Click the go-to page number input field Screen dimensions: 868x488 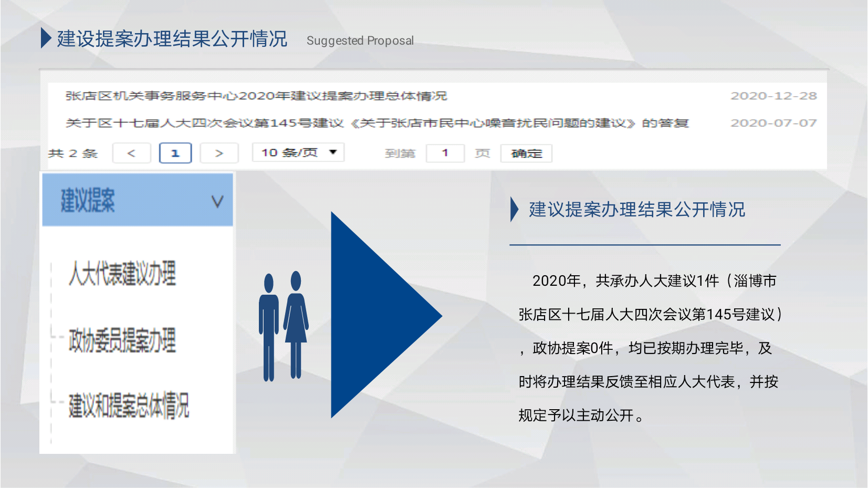tap(445, 153)
